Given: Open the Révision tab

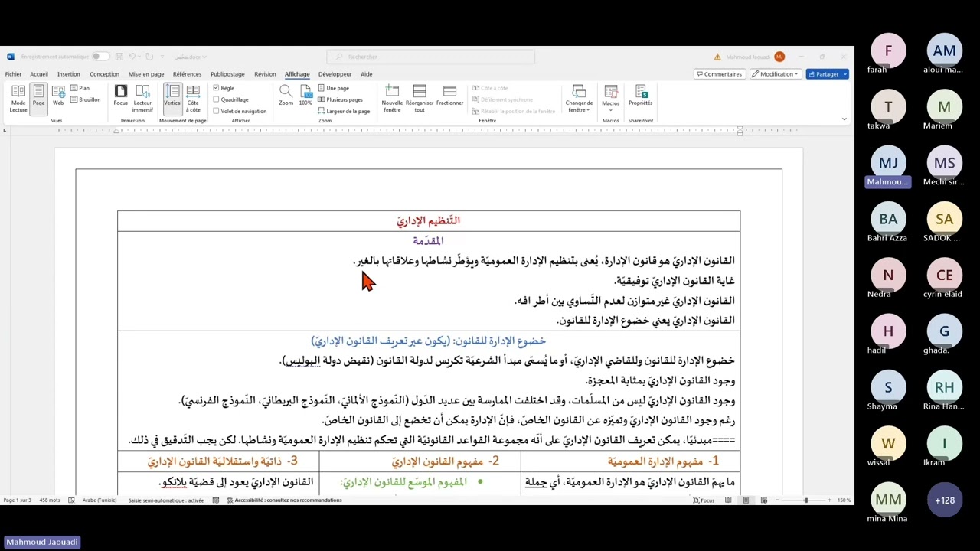Looking at the screenshot, I should tap(265, 74).
